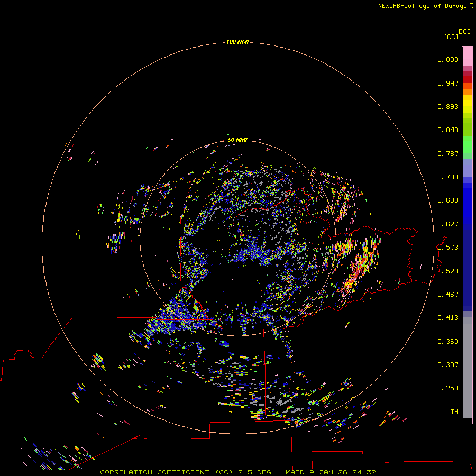Click the KAPD station identifier in caption
The image size is (476, 476).
[295, 472]
